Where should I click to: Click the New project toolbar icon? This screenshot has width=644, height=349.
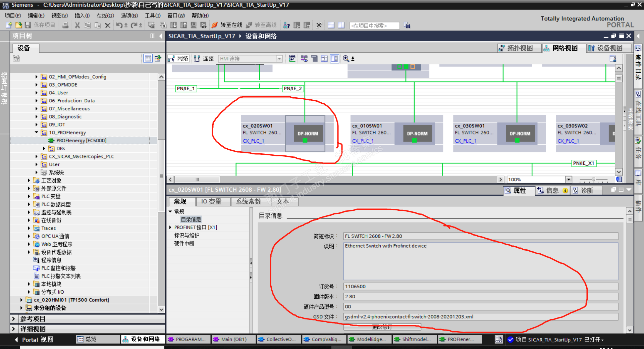9,25
